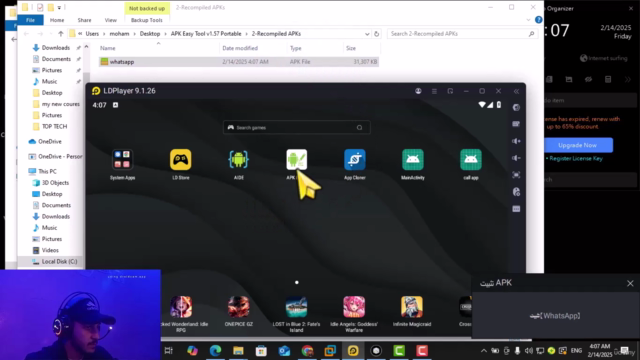The height and width of the screenshot is (360, 640).
Task: Collapse LDPlayer sidebar with double chevron
Action: [516, 91]
